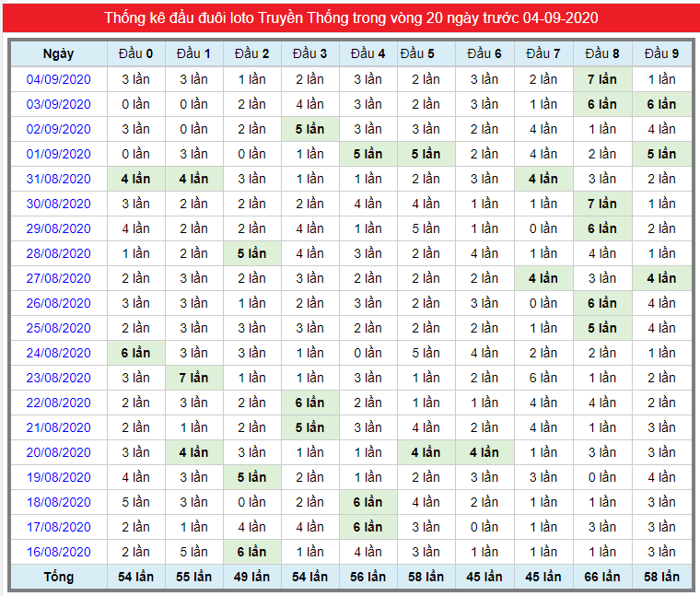The image size is (700, 596).
Task: Click the 66 lần total cell
Action: (x=602, y=577)
